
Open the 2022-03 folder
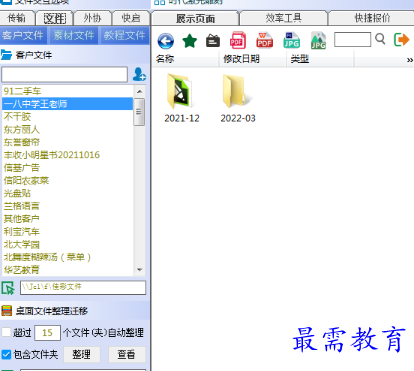pyautogui.click(x=238, y=98)
